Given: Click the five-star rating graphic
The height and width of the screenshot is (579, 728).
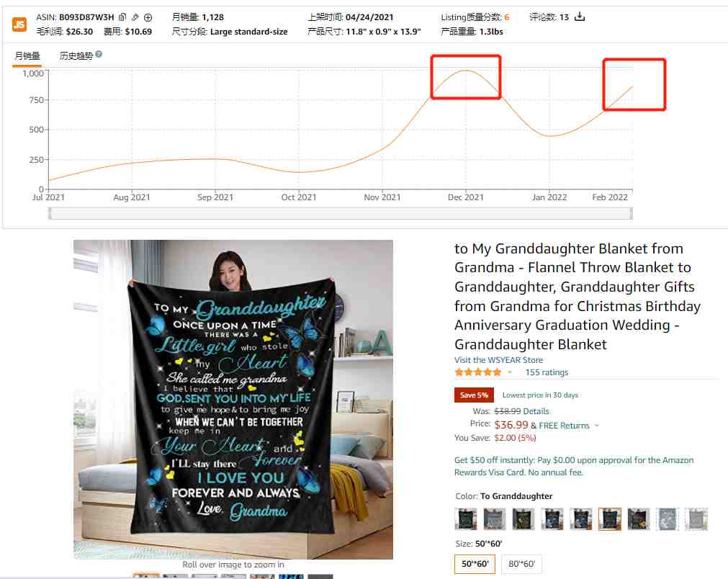Looking at the screenshot, I should (x=477, y=372).
